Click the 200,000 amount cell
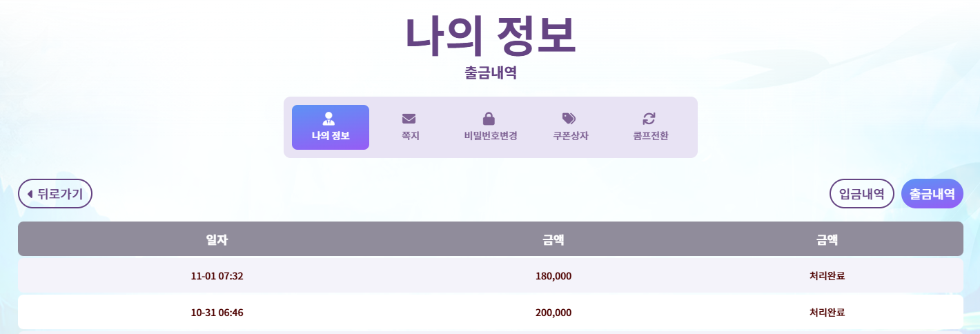This screenshot has width=980, height=334. pos(553,313)
